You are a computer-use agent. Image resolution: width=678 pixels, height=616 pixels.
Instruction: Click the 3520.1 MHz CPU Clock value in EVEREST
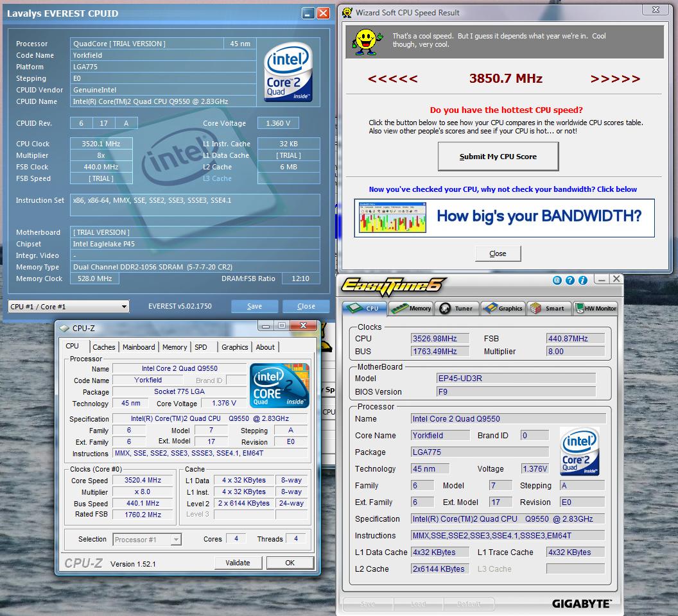[x=101, y=144]
